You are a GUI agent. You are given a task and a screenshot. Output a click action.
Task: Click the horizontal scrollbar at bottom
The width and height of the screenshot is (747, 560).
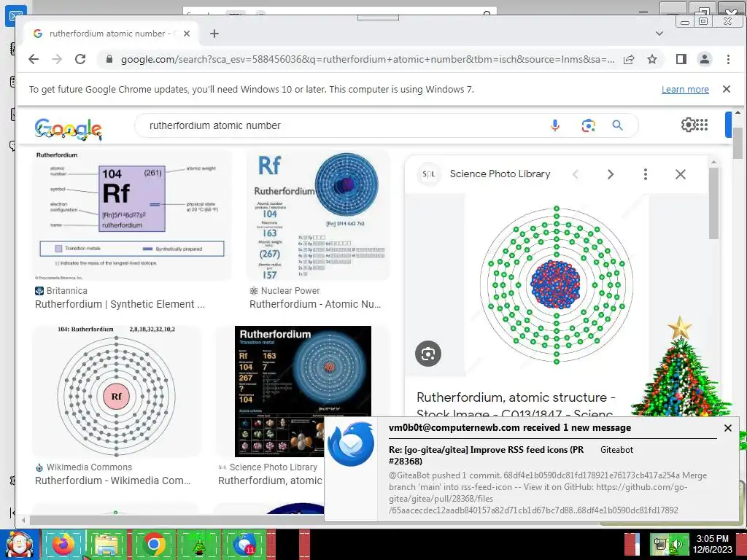(177, 521)
